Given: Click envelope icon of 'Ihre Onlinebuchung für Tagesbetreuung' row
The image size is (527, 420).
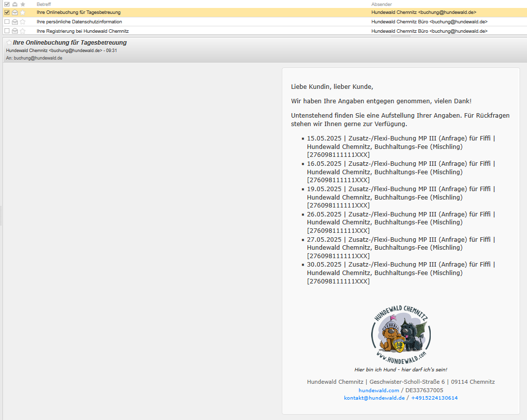Looking at the screenshot, I should click(x=15, y=12).
